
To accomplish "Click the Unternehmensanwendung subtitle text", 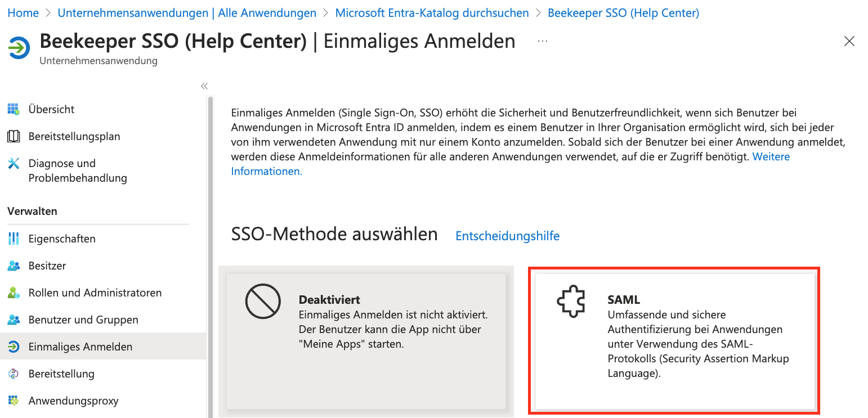I will 99,61.
